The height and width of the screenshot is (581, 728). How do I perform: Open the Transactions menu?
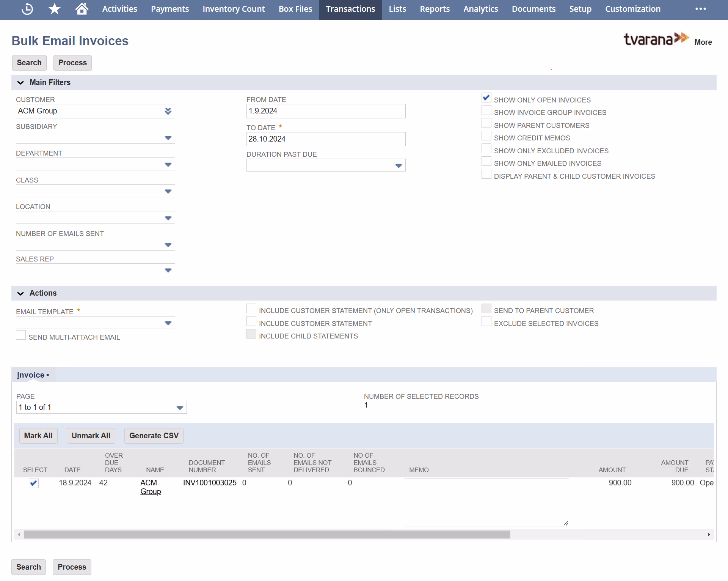click(x=350, y=9)
